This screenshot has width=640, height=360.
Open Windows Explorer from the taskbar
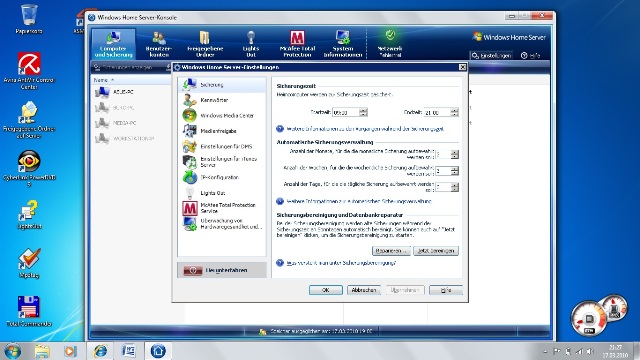(42, 351)
